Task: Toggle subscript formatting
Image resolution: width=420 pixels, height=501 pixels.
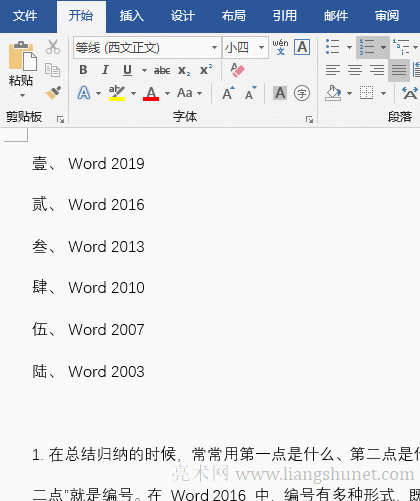Action: [x=184, y=71]
